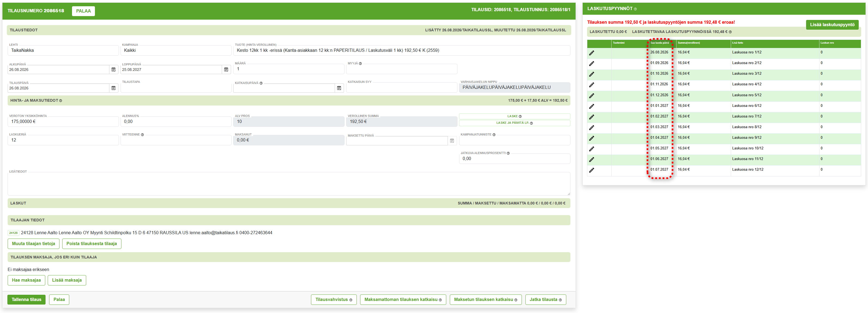868x313 pixels.
Task: Open Tilausvahvistus order confirmation
Action: coord(334,300)
